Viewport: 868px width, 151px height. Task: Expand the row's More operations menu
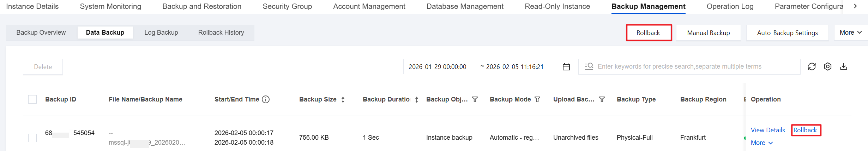(x=762, y=143)
